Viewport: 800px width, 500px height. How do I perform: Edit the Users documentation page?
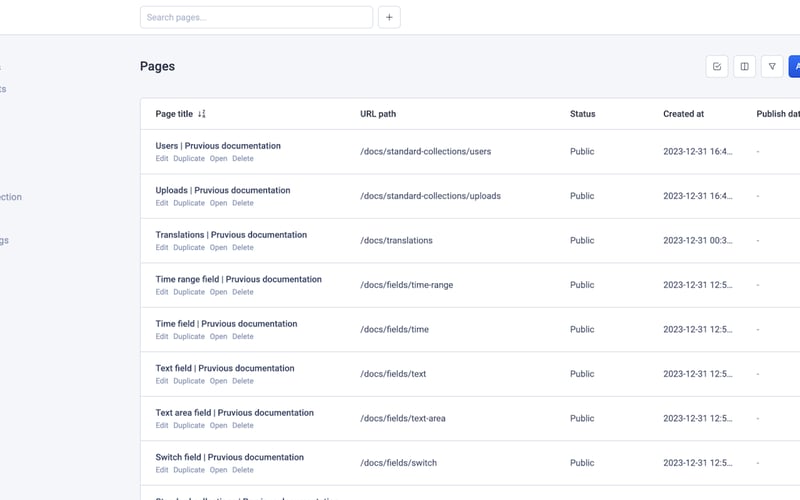[162, 159]
